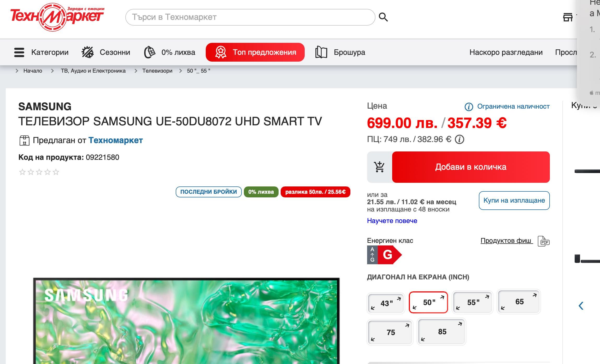Click the Samsung TV product image
Image resolution: width=600 pixels, height=364 pixels.
[186, 321]
